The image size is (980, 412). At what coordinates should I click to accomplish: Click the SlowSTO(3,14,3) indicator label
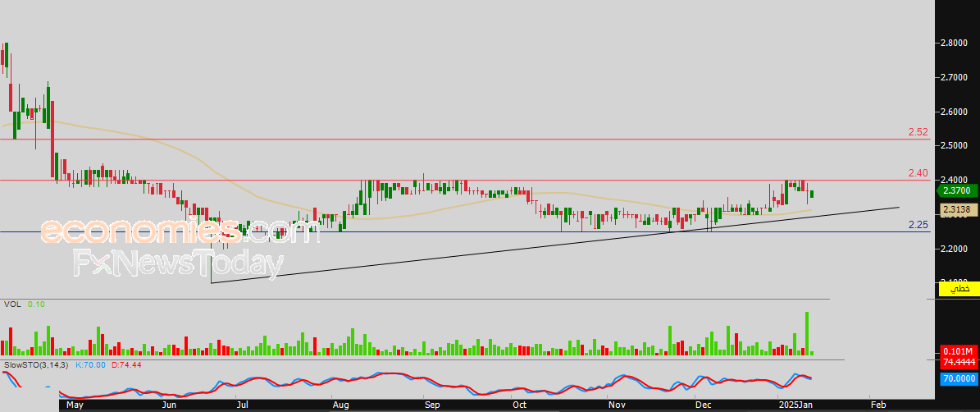coord(36,364)
